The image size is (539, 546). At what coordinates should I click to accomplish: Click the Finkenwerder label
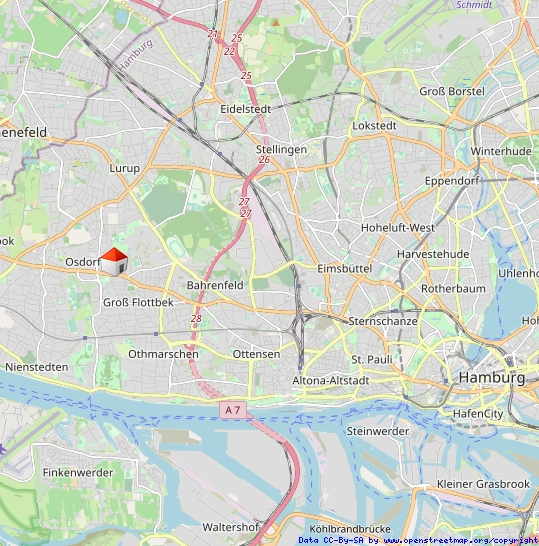click(x=78, y=473)
